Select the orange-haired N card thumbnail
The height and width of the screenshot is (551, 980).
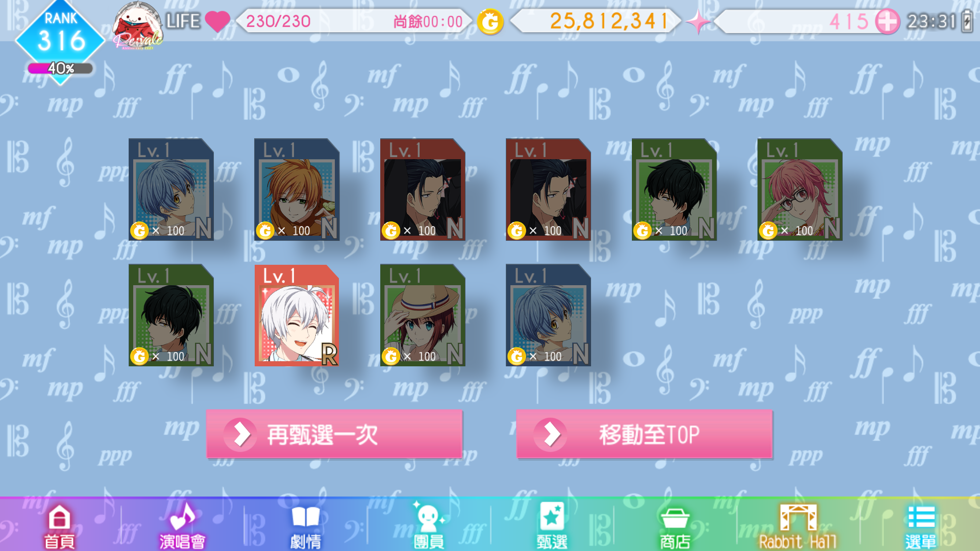(x=297, y=189)
